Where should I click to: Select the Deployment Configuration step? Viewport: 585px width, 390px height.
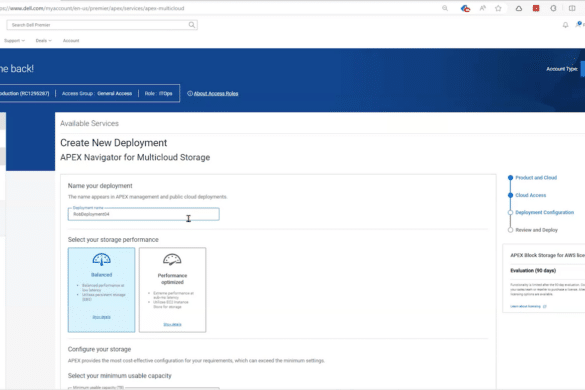[x=544, y=212]
